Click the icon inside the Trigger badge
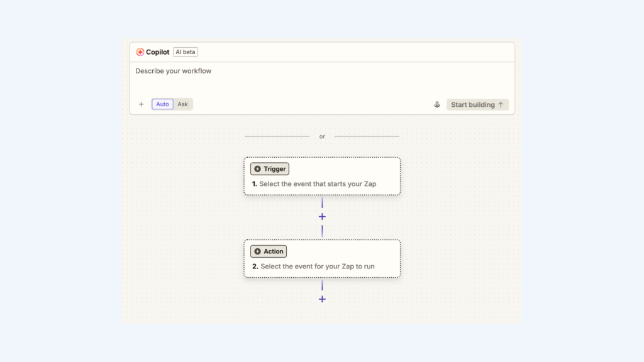 point(257,169)
